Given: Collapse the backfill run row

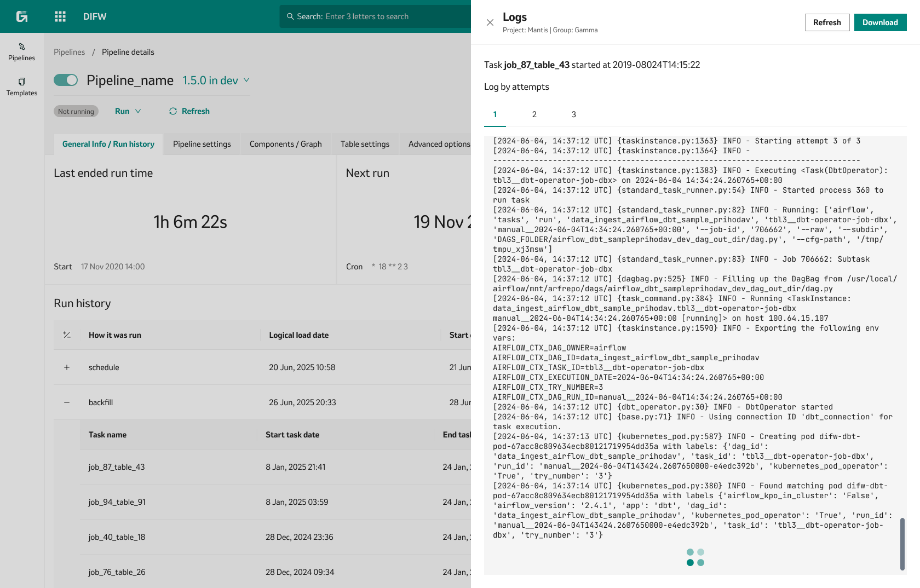Looking at the screenshot, I should click(x=67, y=402).
